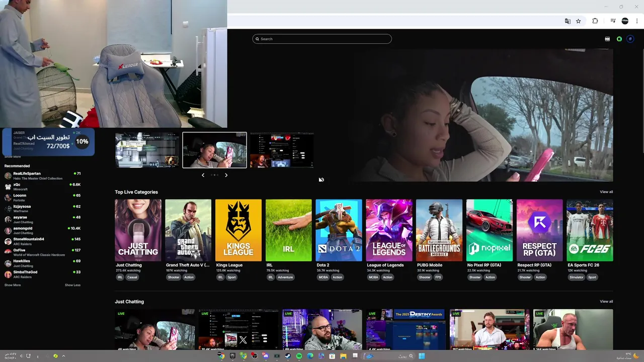Viewport: 644px width, 362px height.
Task: Open SimbaThaGod's channel avatar
Action: point(8,274)
